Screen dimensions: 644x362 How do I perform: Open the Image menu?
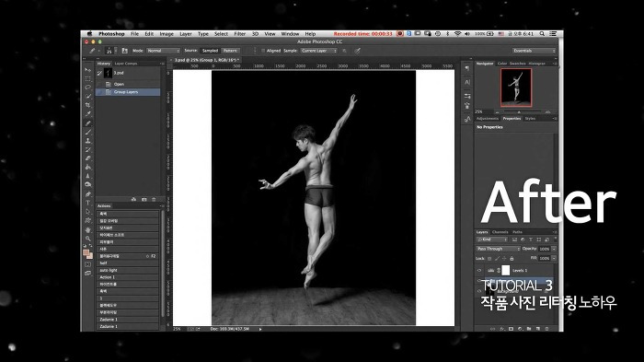pos(167,34)
